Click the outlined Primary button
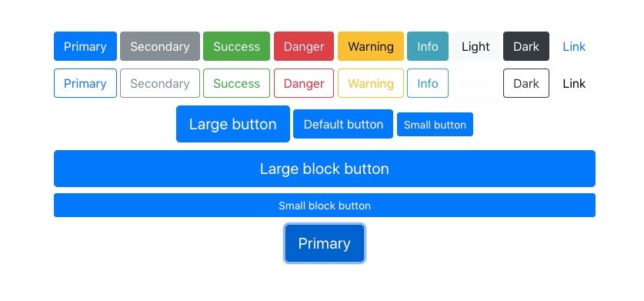 click(85, 83)
